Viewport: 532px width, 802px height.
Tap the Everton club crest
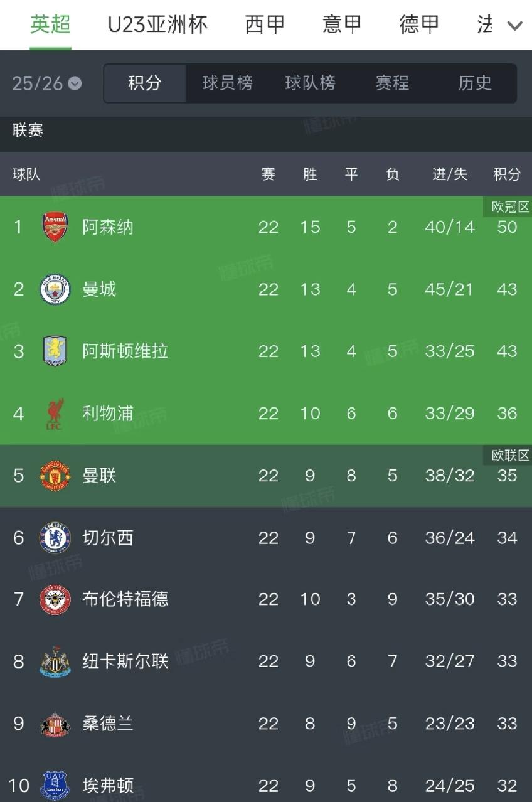[x=55, y=785]
